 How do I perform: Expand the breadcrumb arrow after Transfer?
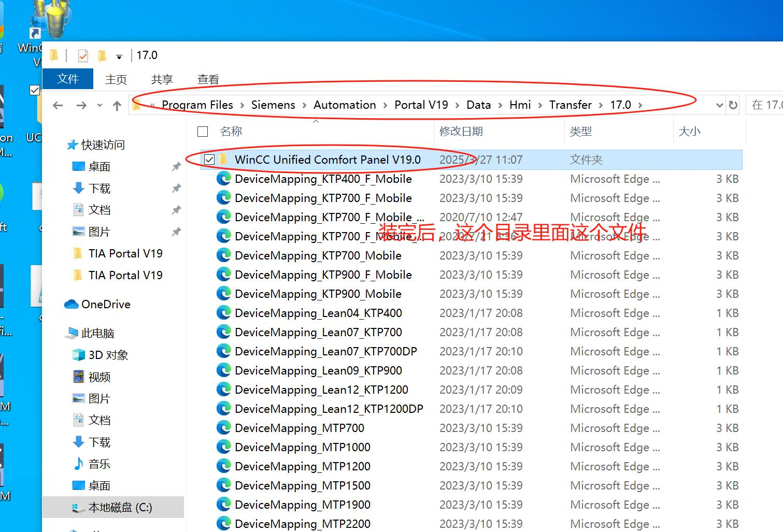coord(601,105)
